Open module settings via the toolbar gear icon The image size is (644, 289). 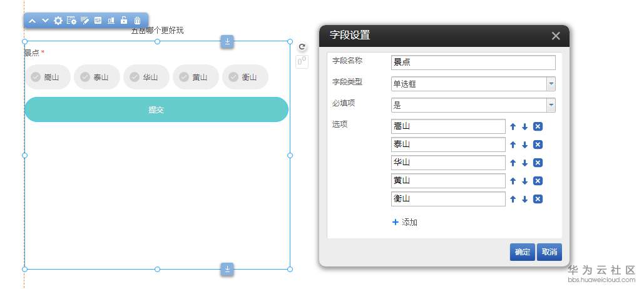coord(58,21)
